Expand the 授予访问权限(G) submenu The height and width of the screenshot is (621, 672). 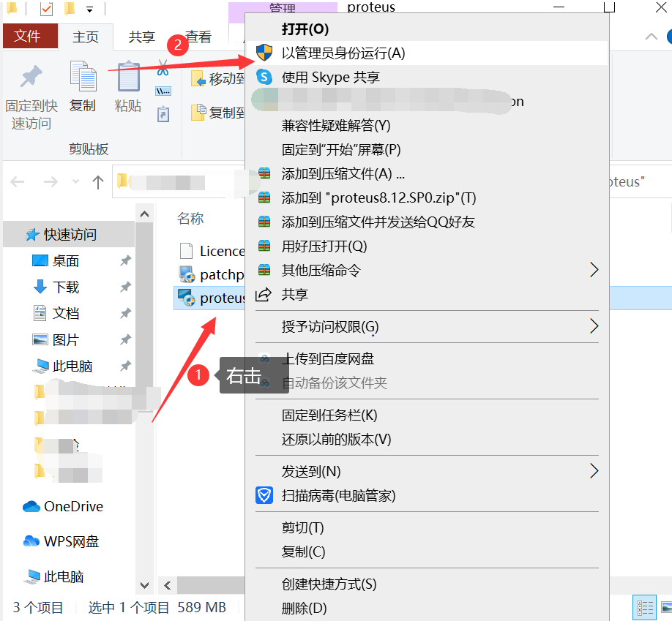pyautogui.click(x=428, y=326)
